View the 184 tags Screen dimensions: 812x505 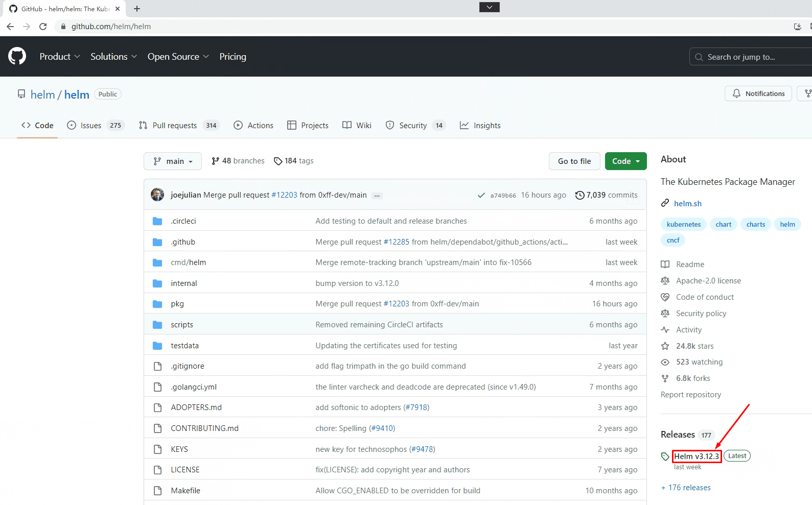click(294, 161)
